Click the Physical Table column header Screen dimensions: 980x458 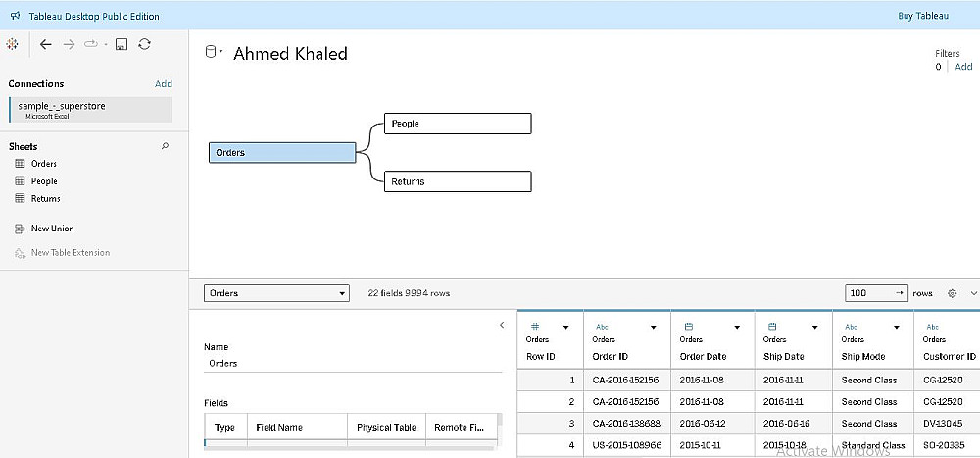pos(386,428)
